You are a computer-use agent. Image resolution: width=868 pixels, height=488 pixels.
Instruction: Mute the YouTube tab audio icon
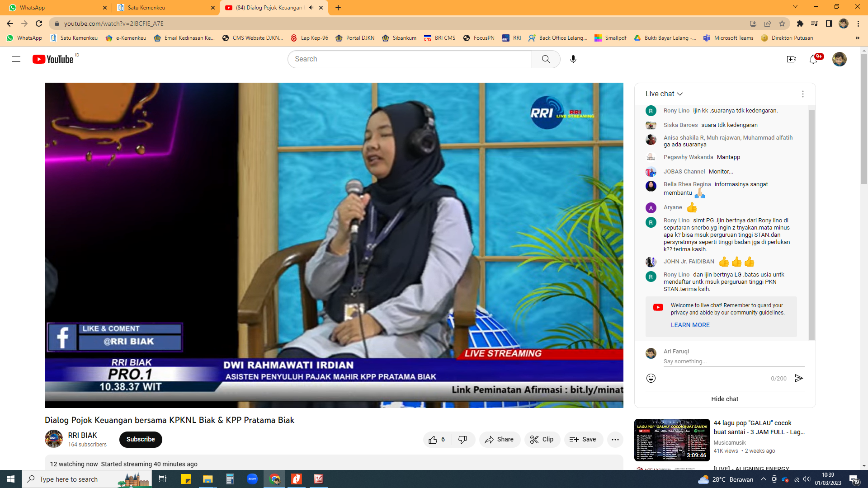pyautogui.click(x=311, y=8)
